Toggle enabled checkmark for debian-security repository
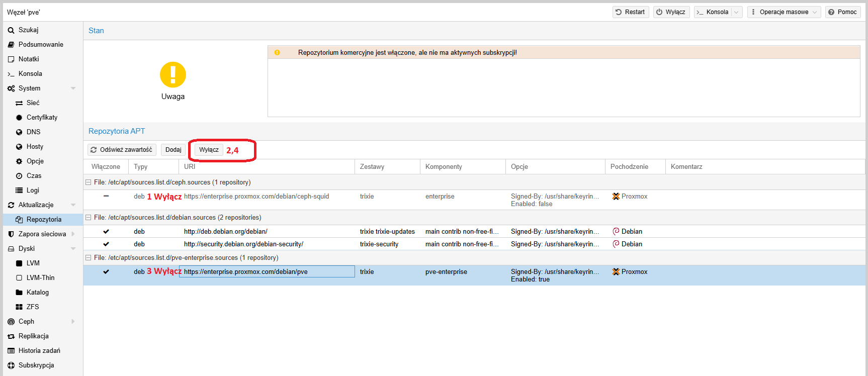The height and width of the screenshot is (376, 868). [106, 244]
